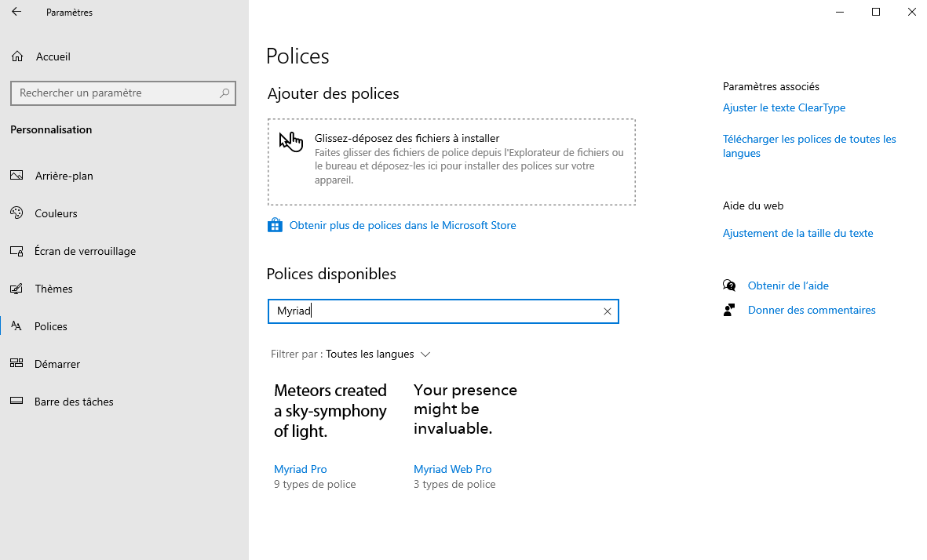Click the Obtenir de l'aide chat icon
Screen dimensions: 927x560
coord(729,286)
